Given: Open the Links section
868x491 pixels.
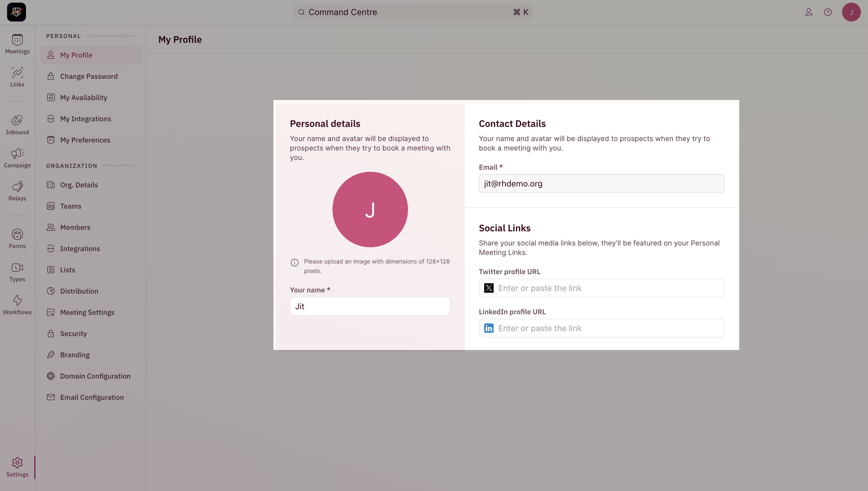Looking at the screenshot, I should 17,77.
